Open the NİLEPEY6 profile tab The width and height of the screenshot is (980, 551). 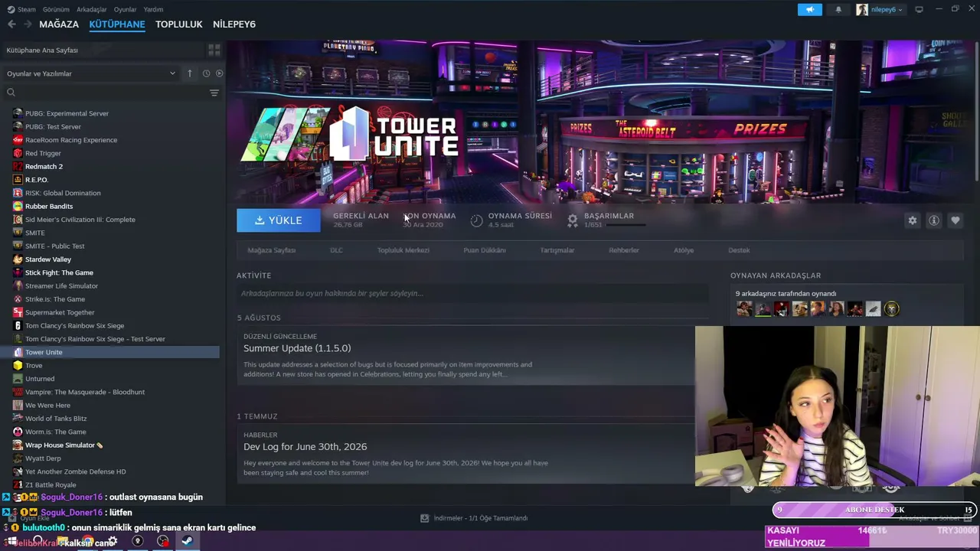click(x=234, y=24)
